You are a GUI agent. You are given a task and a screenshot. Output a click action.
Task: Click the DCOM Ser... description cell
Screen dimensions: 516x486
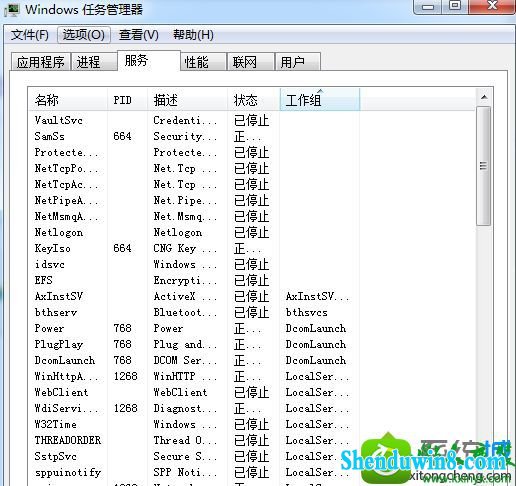pyautogui.click(x=185, y=360)
